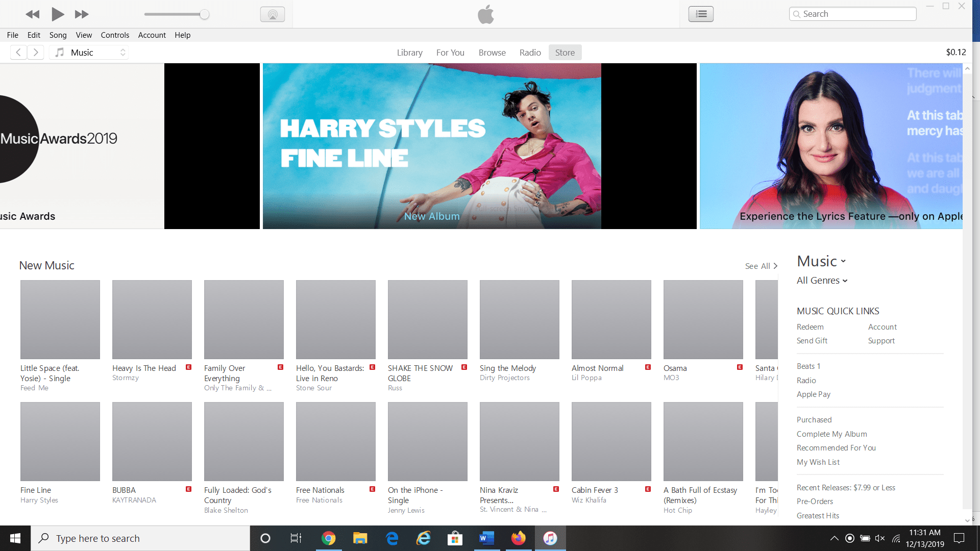Open the AirPlay speaker picker

(x=273, y=14)
